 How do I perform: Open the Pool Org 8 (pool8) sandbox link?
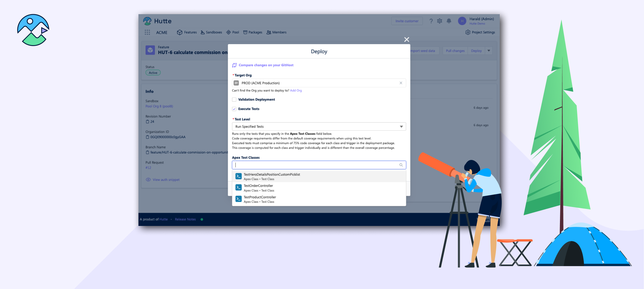click(x=159, y=106)
